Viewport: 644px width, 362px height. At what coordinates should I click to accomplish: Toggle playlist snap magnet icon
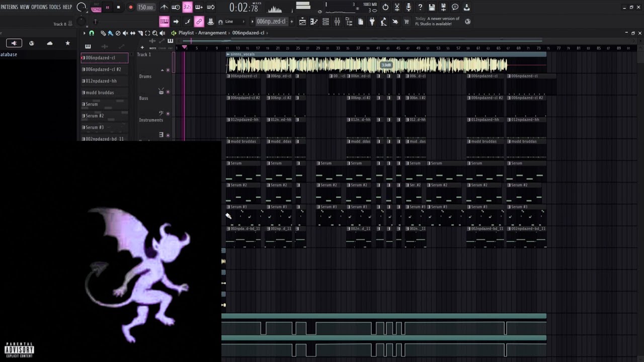click(92, 33)
